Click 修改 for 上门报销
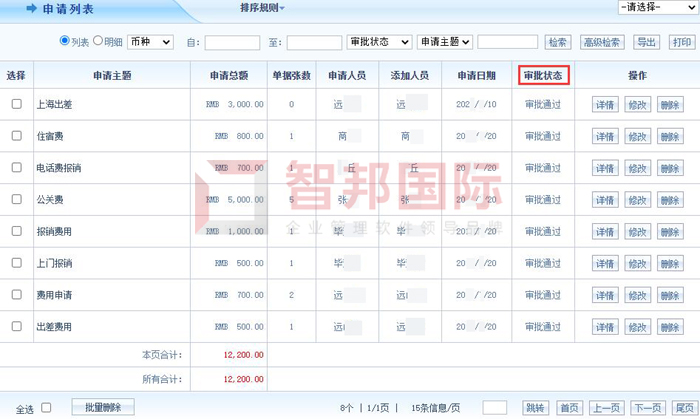700x419 pixels. tap(638, 264)
